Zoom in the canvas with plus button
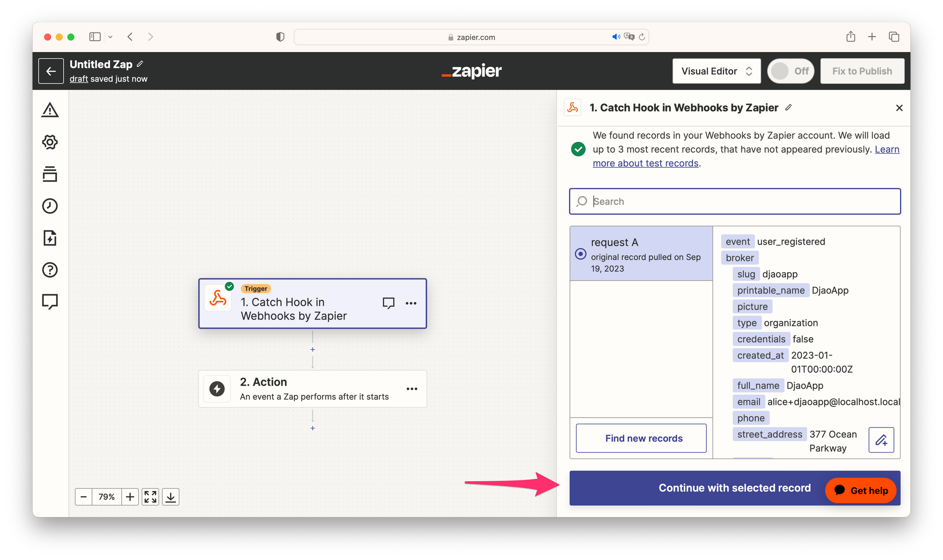943x560 pixels. tap(130, 497)
